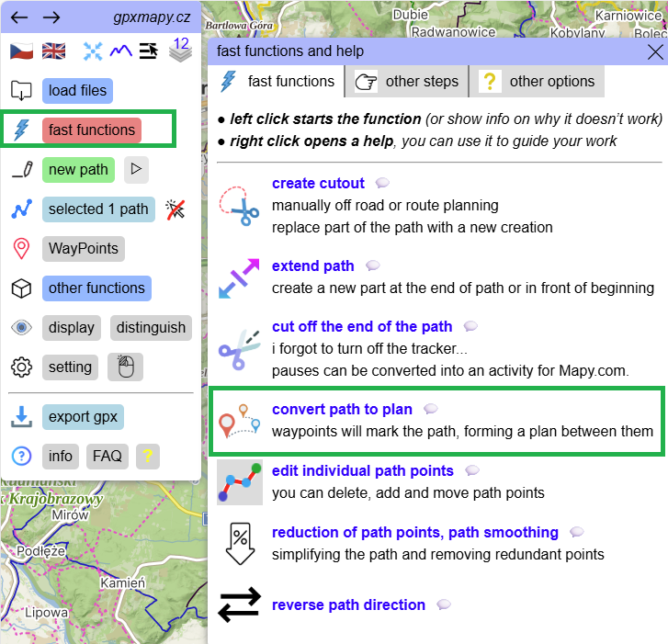The width and height of the screenshot is (668, 644).
Task: Click the convert path to plan link
Action: coord(342,409)
